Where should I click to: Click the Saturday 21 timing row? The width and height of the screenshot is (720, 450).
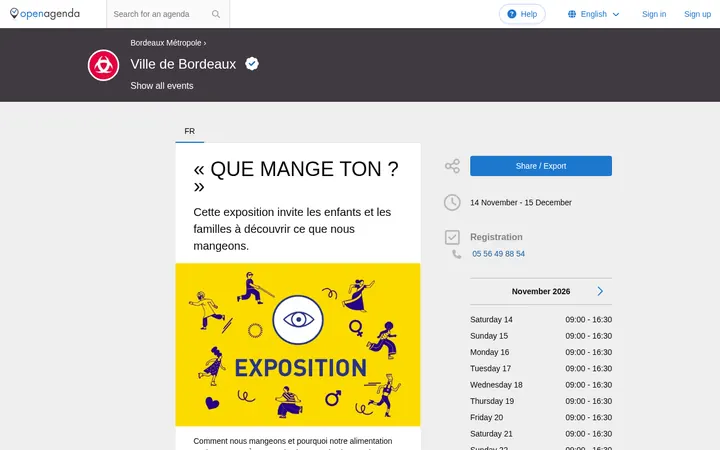pyautogui.click(x=541, y=434)
